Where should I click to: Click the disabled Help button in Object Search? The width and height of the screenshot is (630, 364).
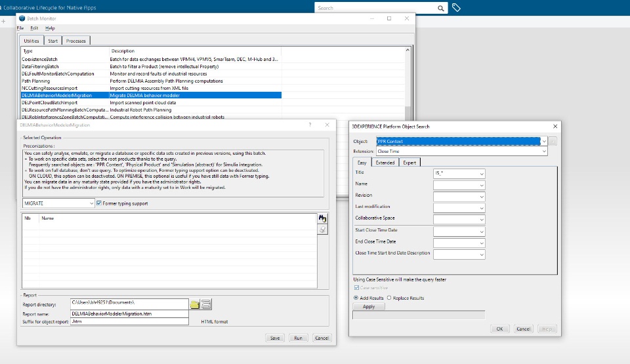click(547, 329)
